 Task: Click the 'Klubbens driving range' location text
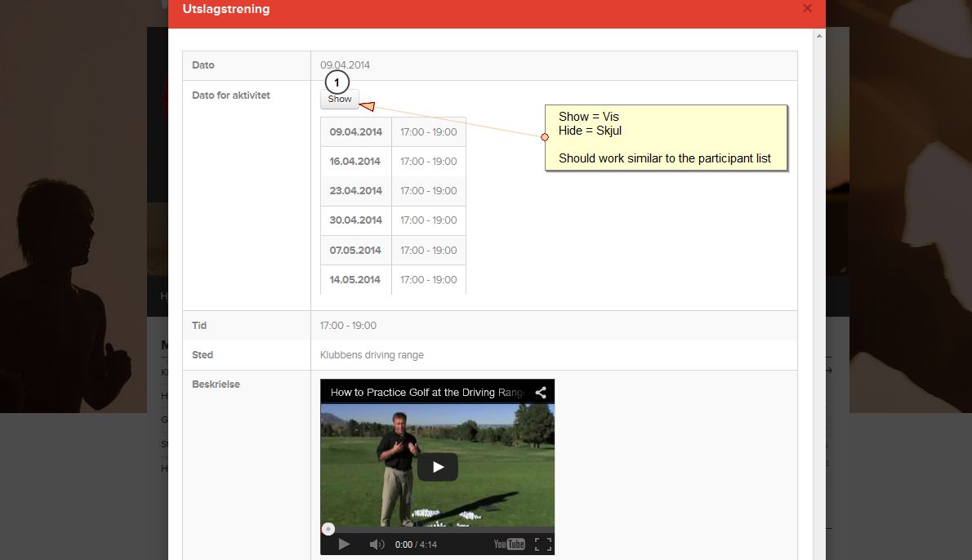[x=372, y=355]
